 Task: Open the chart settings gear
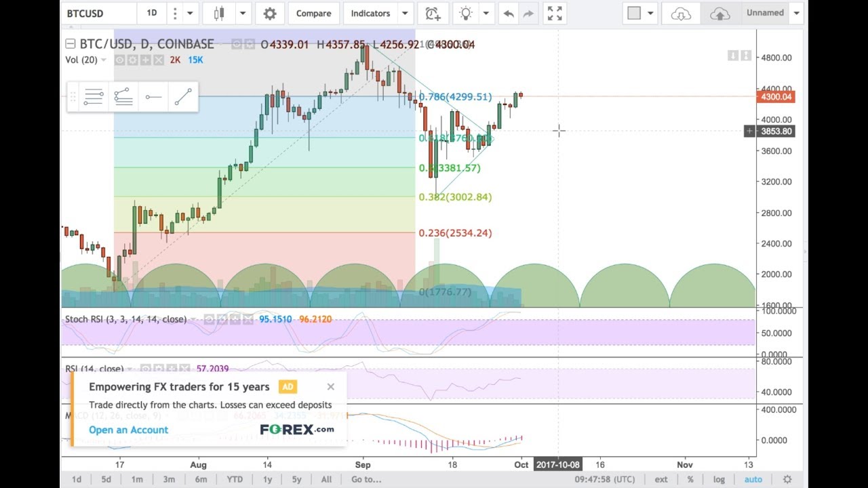click(x=270, y=14)
